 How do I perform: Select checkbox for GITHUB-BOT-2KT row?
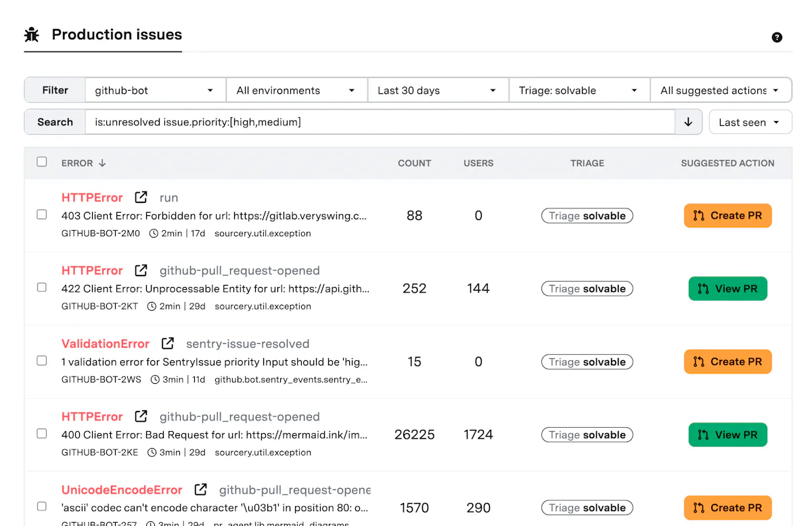(x=42, y=288)
